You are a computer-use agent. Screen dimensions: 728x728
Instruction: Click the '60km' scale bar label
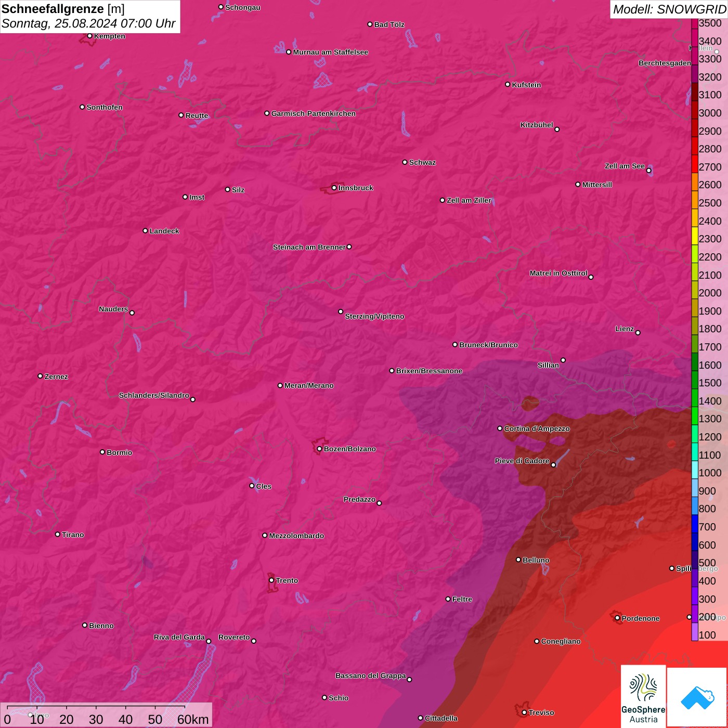193,719
